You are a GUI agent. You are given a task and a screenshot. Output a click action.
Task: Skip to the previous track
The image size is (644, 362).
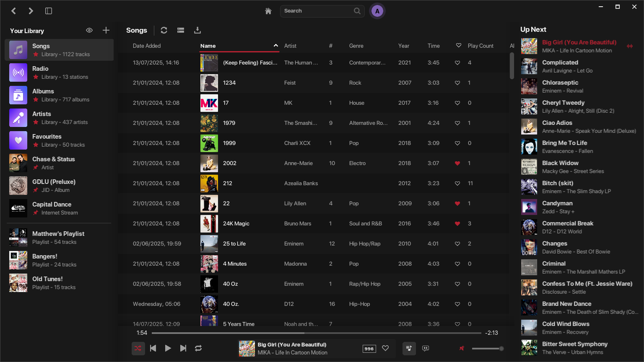(x=153, y=348)
